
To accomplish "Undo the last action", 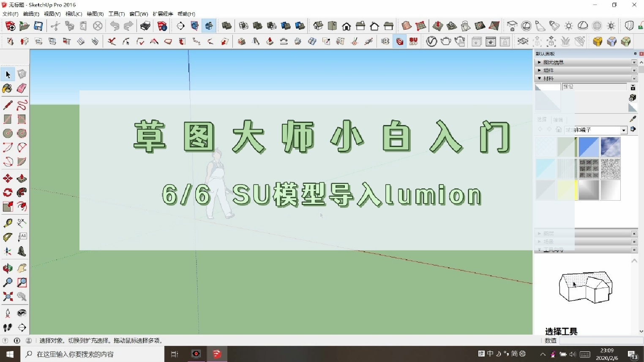I will (115, 26).
